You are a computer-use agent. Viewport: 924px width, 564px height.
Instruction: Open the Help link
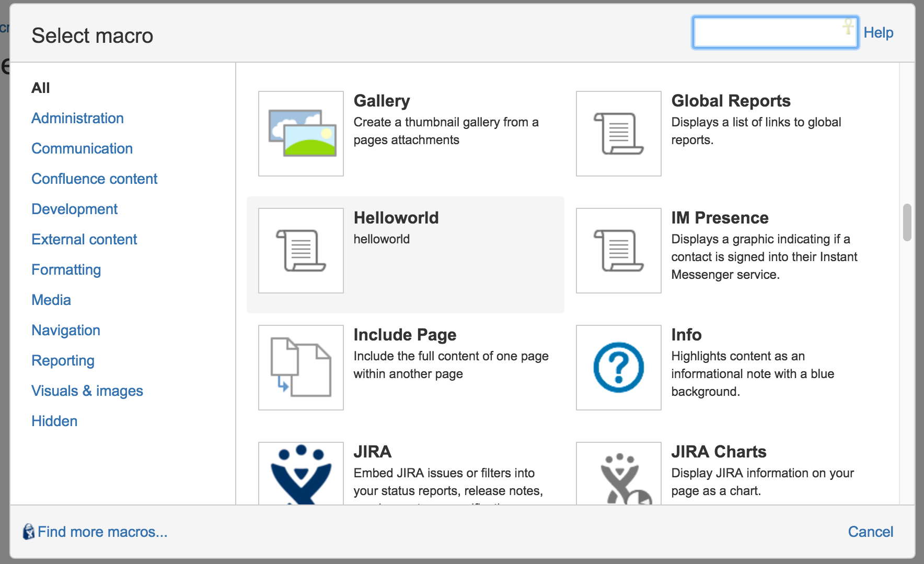(x=878, y=32)
